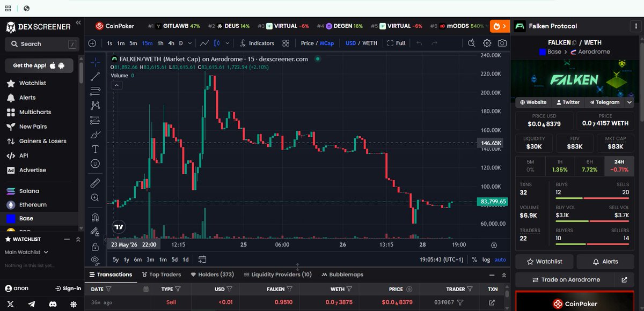The width and height of the screenshot is (644, 311).
Task: Toggle chart denomination to WETH
Action: (370, 43)
